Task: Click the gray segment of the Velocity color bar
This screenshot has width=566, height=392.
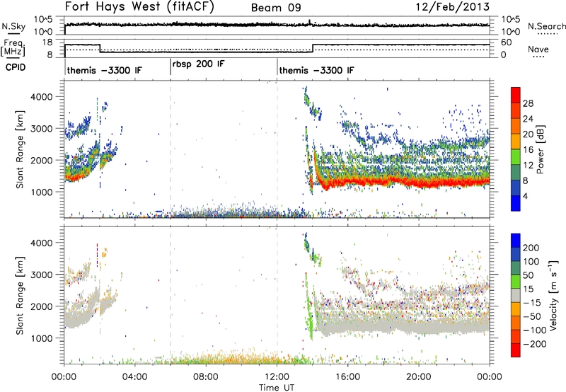Action: (x=516, y=295)
